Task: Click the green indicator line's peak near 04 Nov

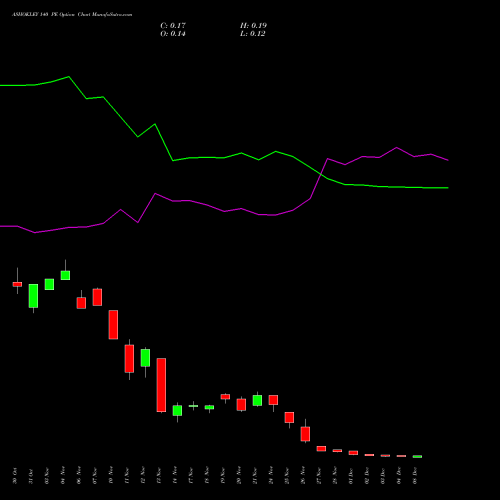Action: (x=69, y=77)
